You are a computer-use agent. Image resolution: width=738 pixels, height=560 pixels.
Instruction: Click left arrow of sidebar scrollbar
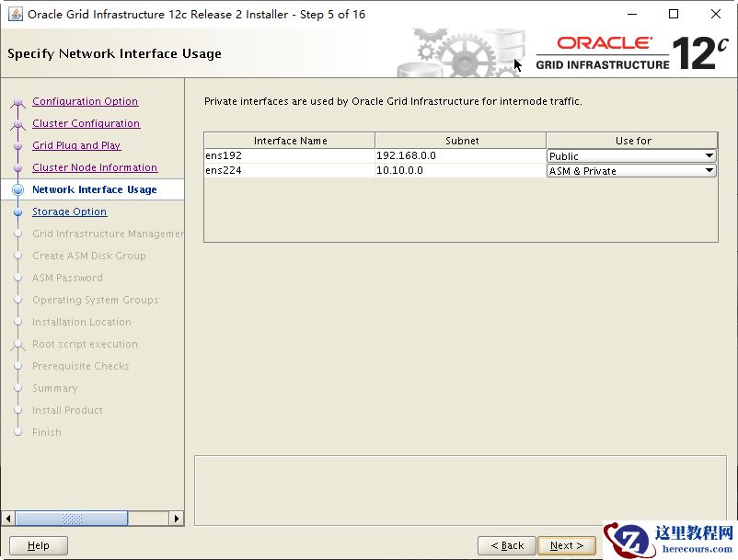8,519
